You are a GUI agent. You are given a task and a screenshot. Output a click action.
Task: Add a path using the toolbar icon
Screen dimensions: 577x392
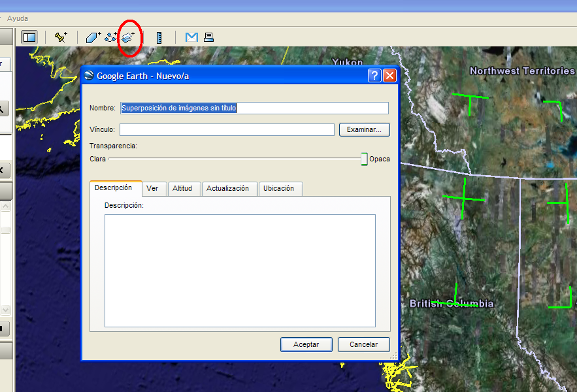tap(111, 37)
